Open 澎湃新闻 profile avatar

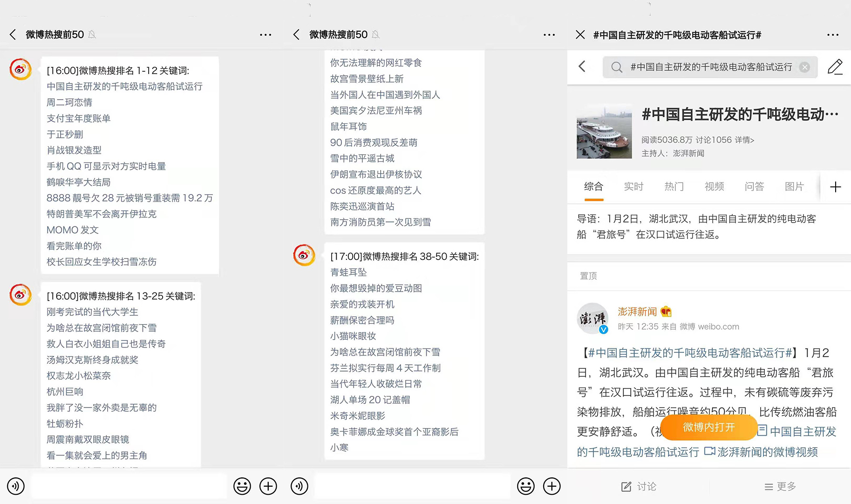tap(592, 319)
